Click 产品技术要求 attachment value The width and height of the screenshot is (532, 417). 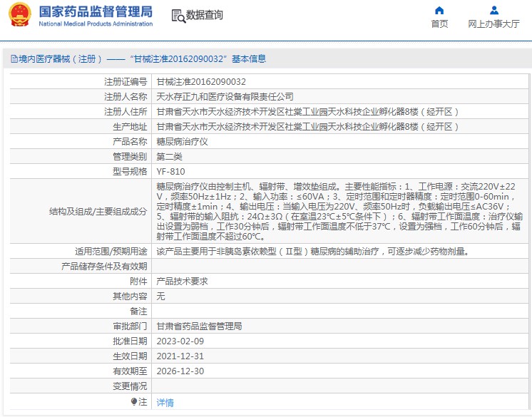(182, 281)
